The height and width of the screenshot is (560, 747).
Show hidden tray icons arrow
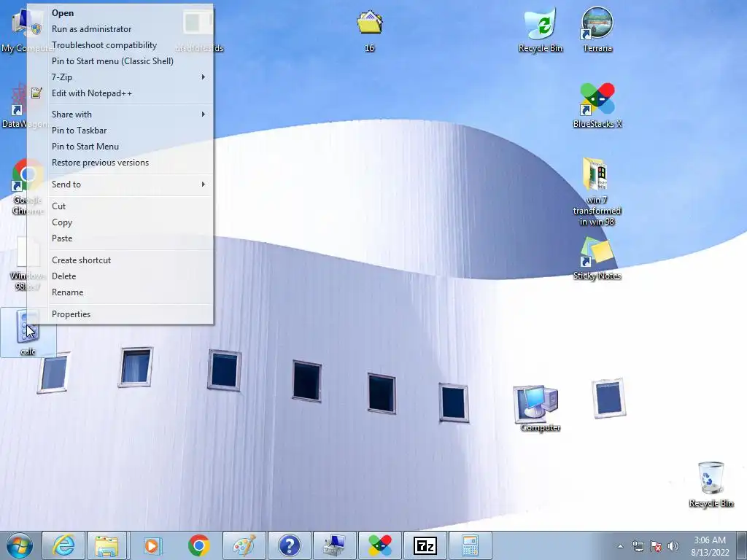click(x=620, y=546)
